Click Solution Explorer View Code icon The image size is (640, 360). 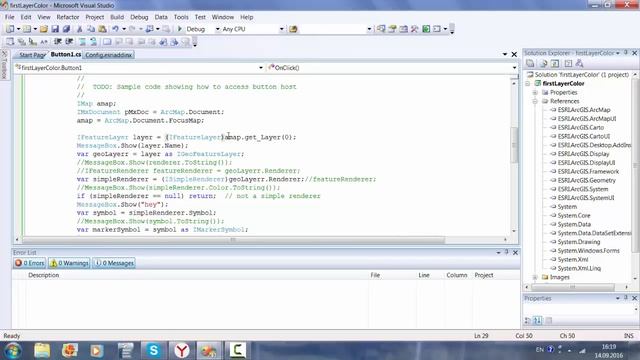568,63
